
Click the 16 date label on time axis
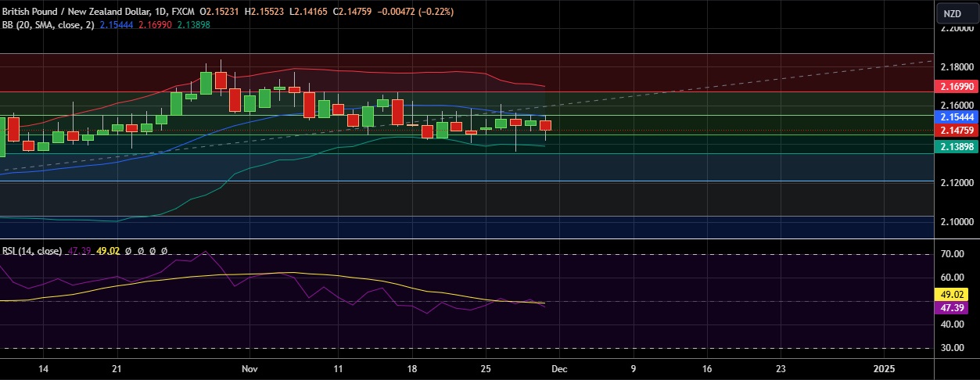click(x=707, y=368)
